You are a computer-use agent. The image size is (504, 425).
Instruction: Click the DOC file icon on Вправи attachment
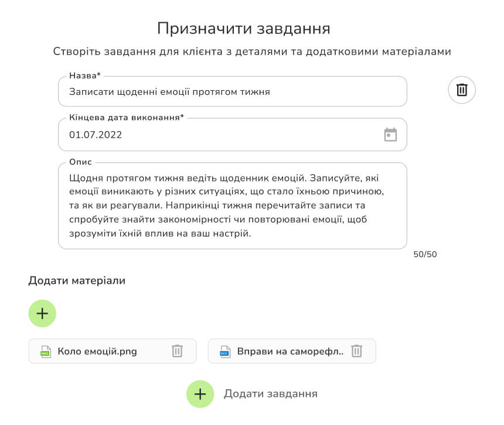point(225,351)
